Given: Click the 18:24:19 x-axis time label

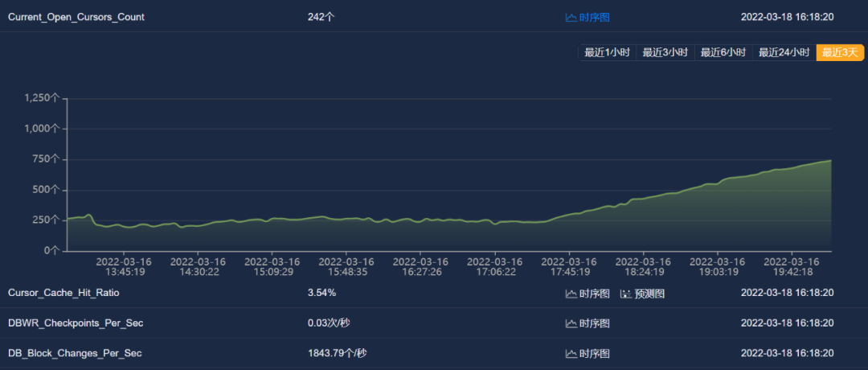Looking at the screenshot, I should (x=643, y=272).
